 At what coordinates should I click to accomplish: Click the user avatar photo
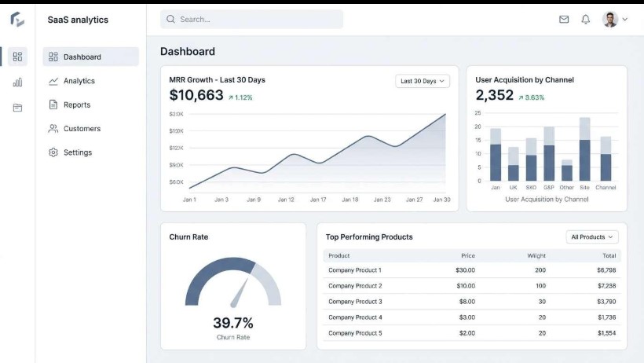point(610,20)
